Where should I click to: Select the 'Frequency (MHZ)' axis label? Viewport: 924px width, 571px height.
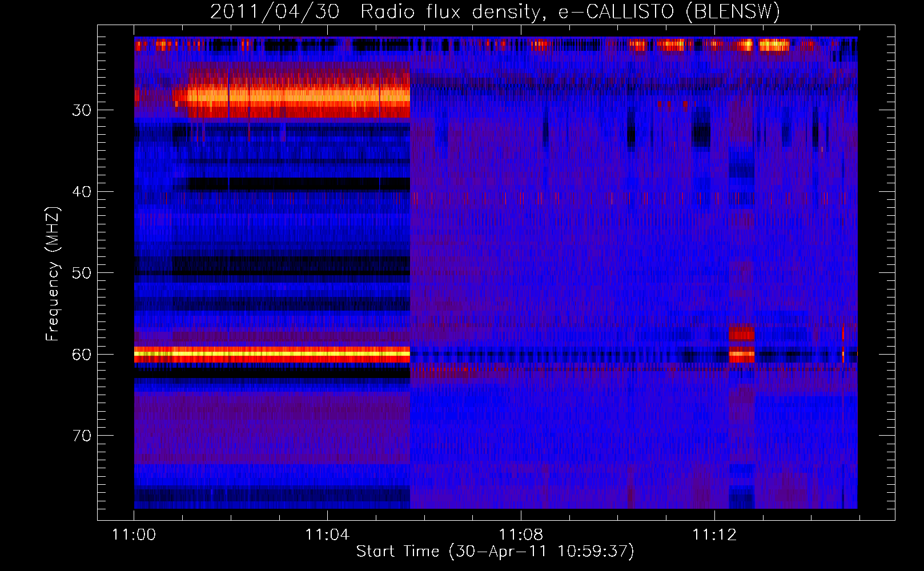pyautogui.click(x=52, y=274)
